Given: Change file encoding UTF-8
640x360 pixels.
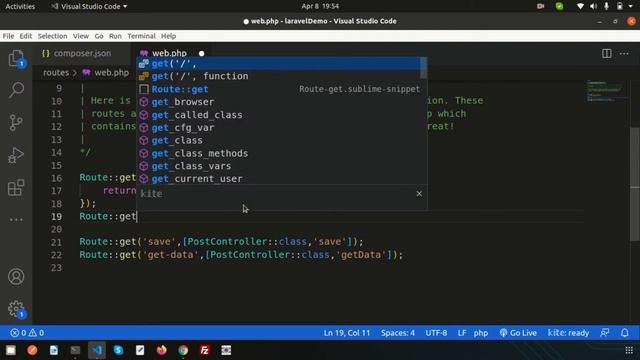Looking at the screenshot, I should point(436,333).
